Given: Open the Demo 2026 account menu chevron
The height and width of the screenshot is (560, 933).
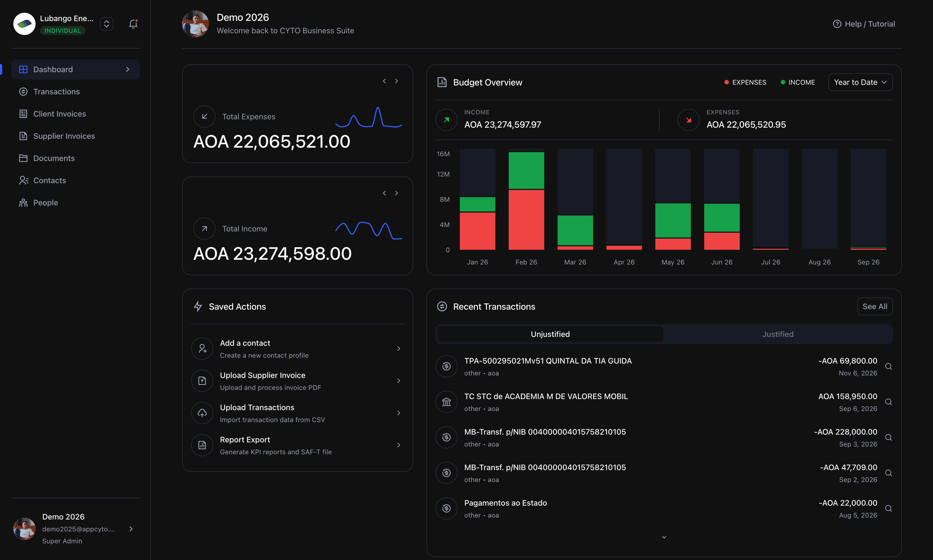Looking at the screenshot, I should pos(131,529).
